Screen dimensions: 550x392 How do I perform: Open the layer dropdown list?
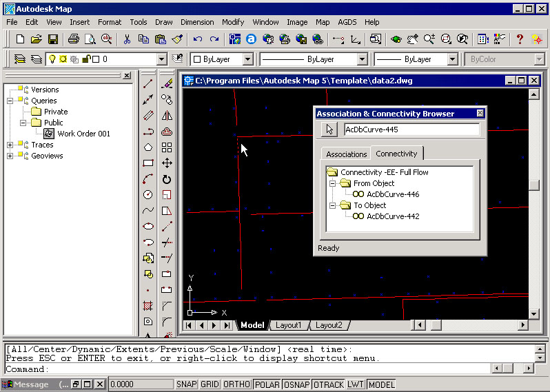(x=162, y=60)
